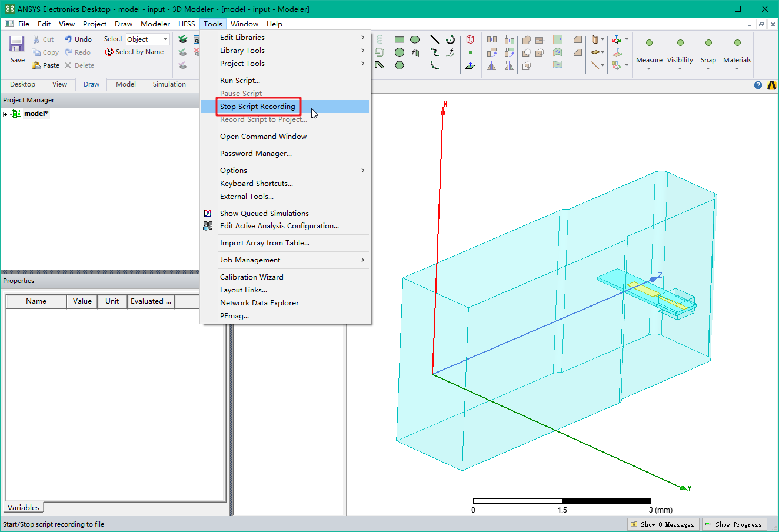779x532 pixels.
Task: Expand the model project tree node
Action: (x=6, y=114)
